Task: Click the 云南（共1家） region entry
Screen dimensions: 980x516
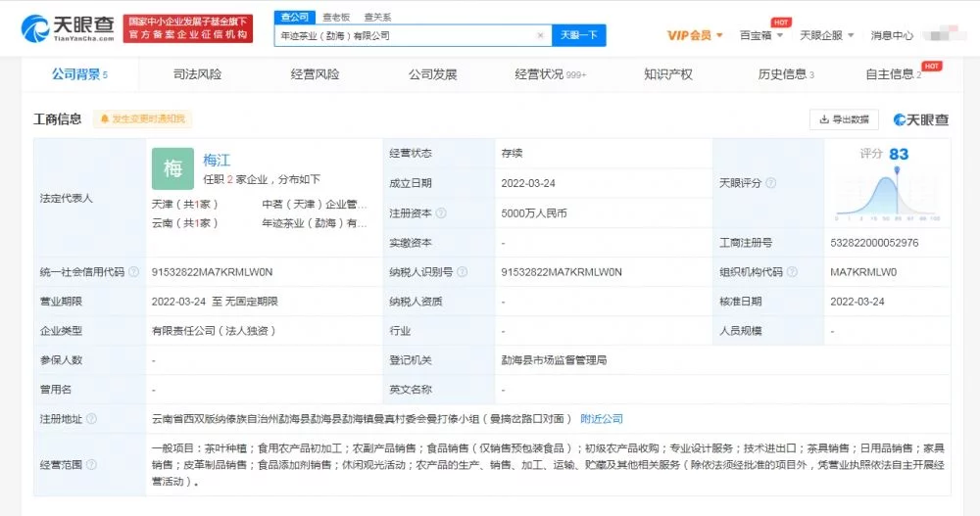Action: [184, 223]
